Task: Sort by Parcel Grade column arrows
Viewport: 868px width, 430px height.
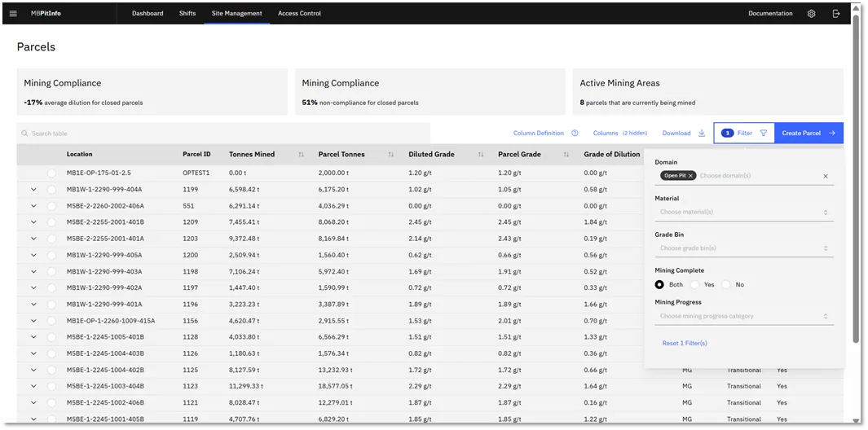Action: click(566, 155)
